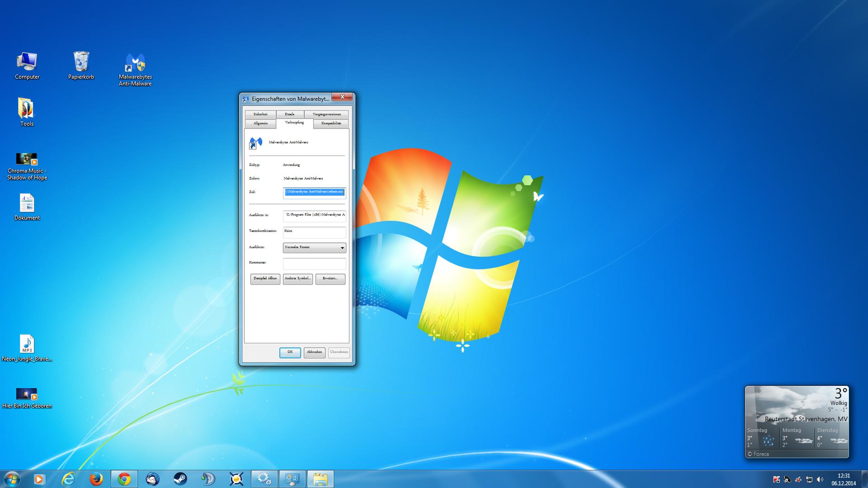The image size is (868, 488).
Task: Launch Internet Explorer from the taskbar
Action: (x=68, y=479)
